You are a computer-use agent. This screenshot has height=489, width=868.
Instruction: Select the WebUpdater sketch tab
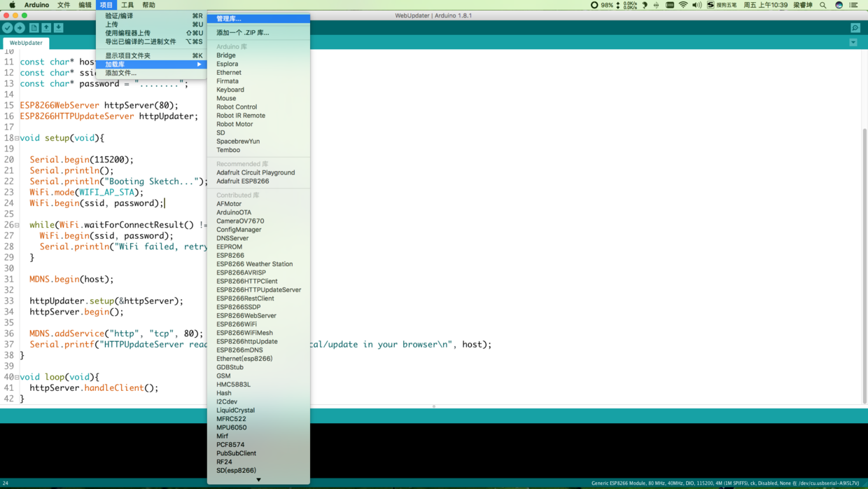point(26,43)
